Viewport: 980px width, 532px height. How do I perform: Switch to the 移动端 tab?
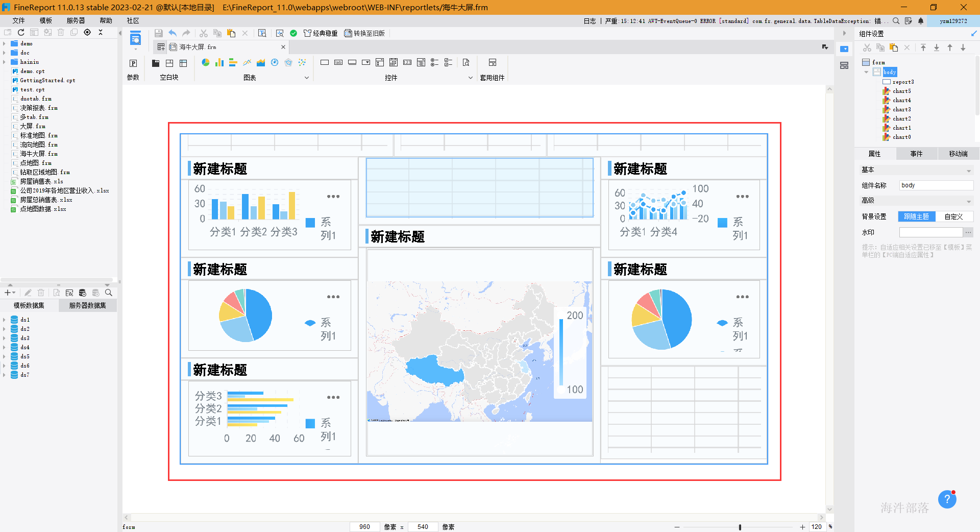point(958,154)
